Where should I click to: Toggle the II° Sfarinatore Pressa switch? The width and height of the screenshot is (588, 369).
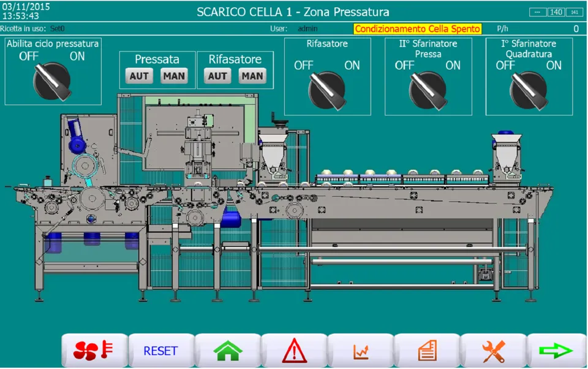(428, 91)
